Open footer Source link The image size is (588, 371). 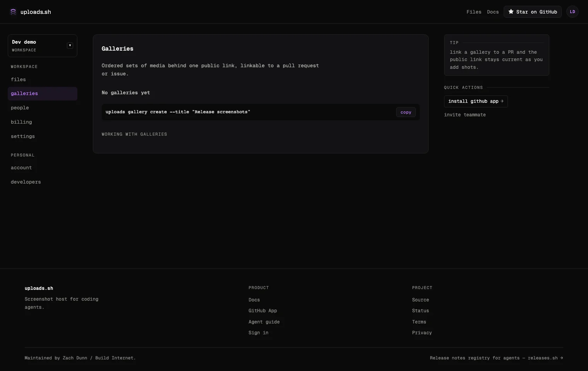[x=420, y=300]
